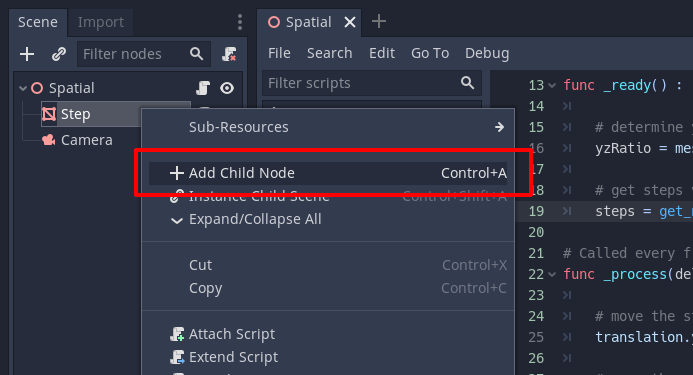This screenshot has width=693, height=375.
Task: Open the script attached to Spatial node
Action: point(203,88)
